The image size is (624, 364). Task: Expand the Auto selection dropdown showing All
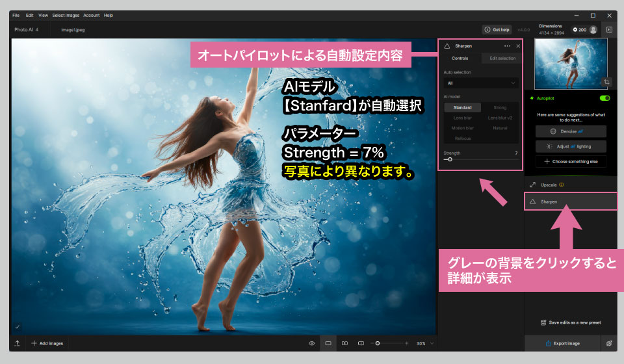pyautogui.click(x=481, y=83)
